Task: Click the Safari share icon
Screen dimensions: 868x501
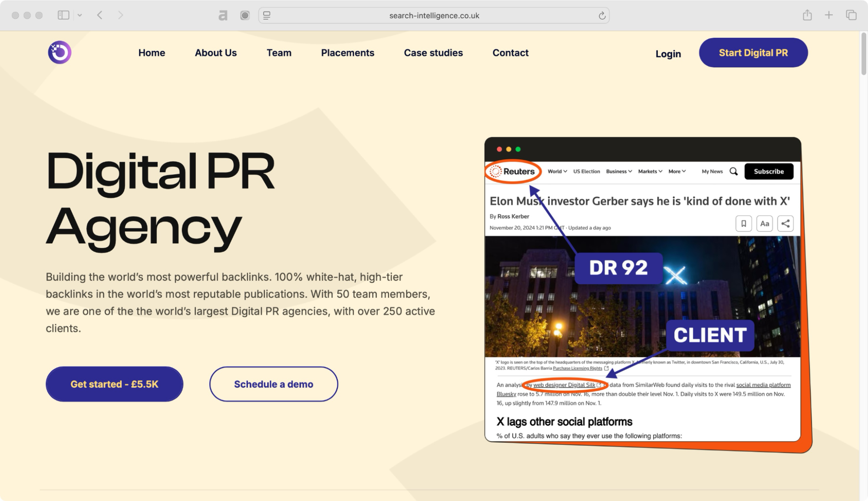Action: 807,15
